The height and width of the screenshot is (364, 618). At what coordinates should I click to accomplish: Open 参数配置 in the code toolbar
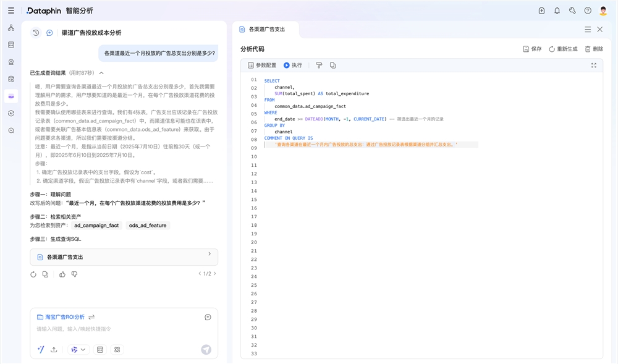(x=261, y=66)
